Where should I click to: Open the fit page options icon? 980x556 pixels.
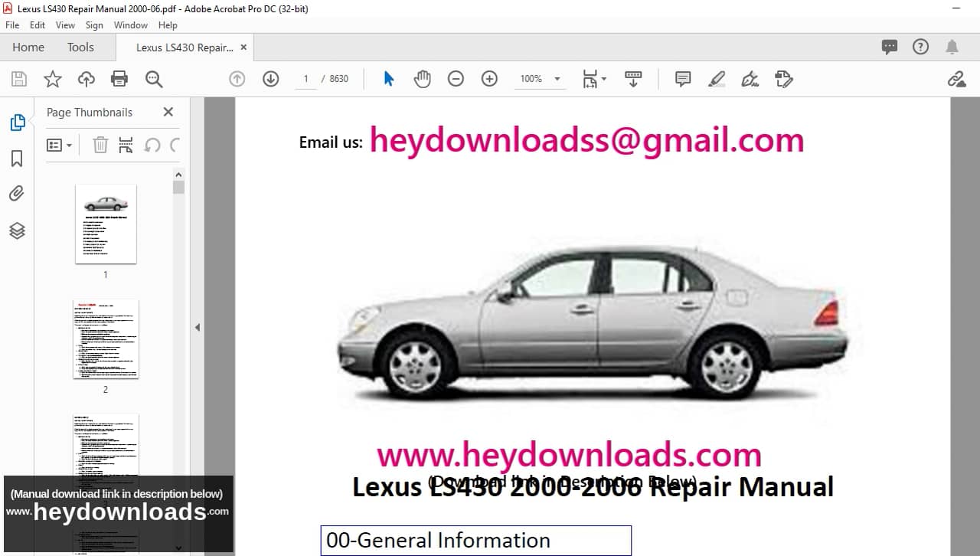coord(594,79)
